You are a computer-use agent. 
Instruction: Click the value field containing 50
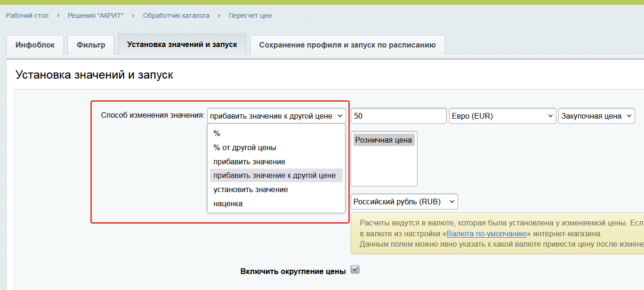click(398, 116)
